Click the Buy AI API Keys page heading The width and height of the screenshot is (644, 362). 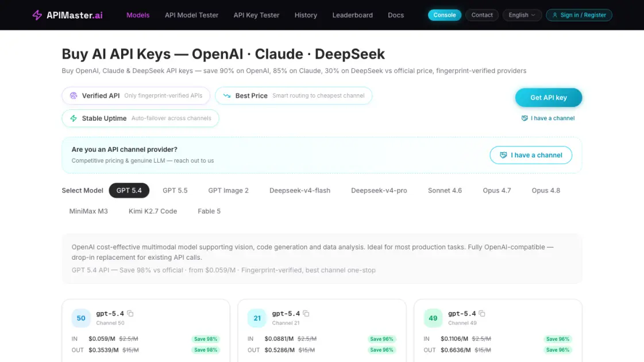coord(223,54)
